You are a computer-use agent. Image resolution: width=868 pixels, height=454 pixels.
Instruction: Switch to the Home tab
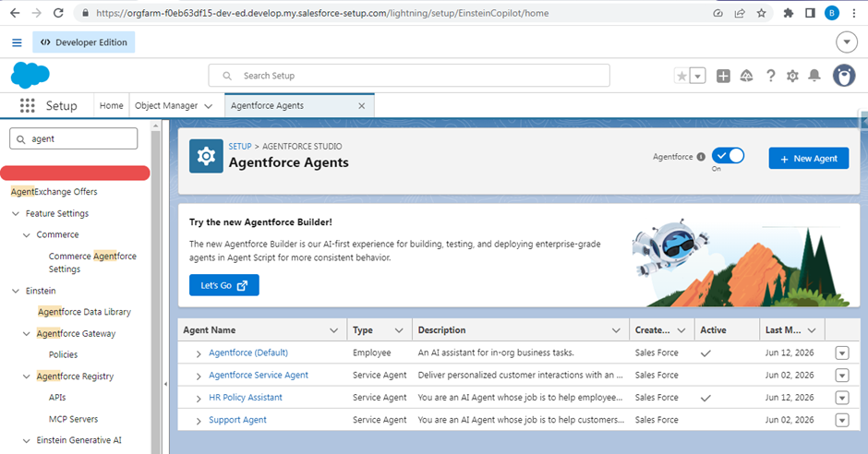click(111, 105)
